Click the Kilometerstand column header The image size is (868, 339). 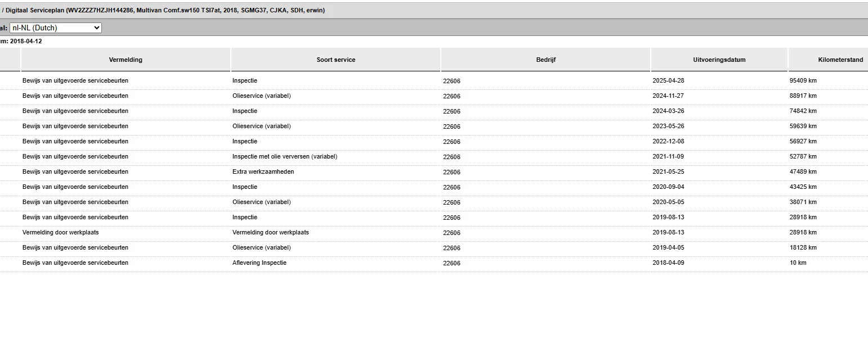(x=840, y=60)
